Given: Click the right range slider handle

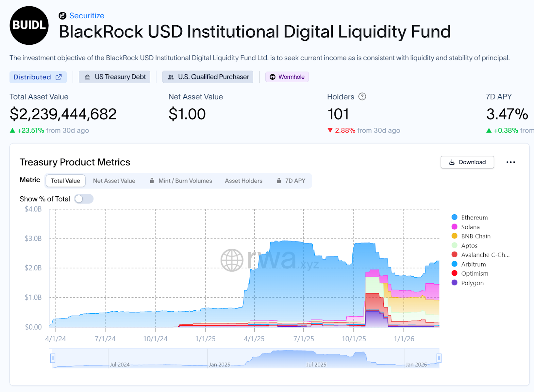Looking at the screenshot, I should (x=439, y=358).
